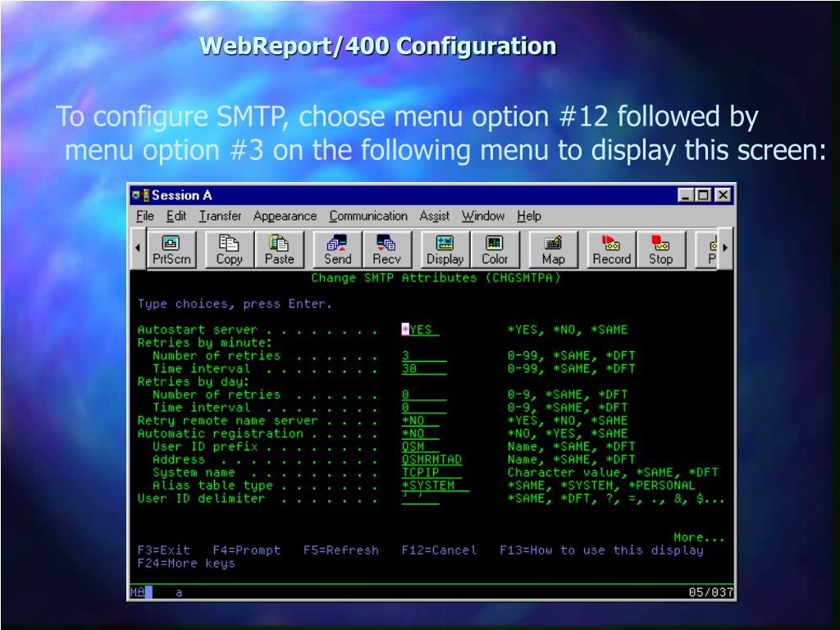Click the day Number of retries field
The image size is (840, 630).
click(x=424, y=395)
